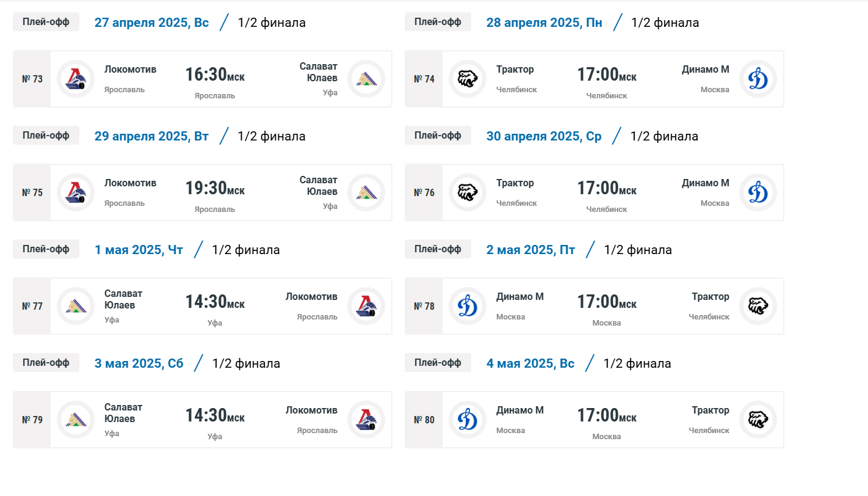Click Salavat Yulaev logo in match № 77

point(76,306)
